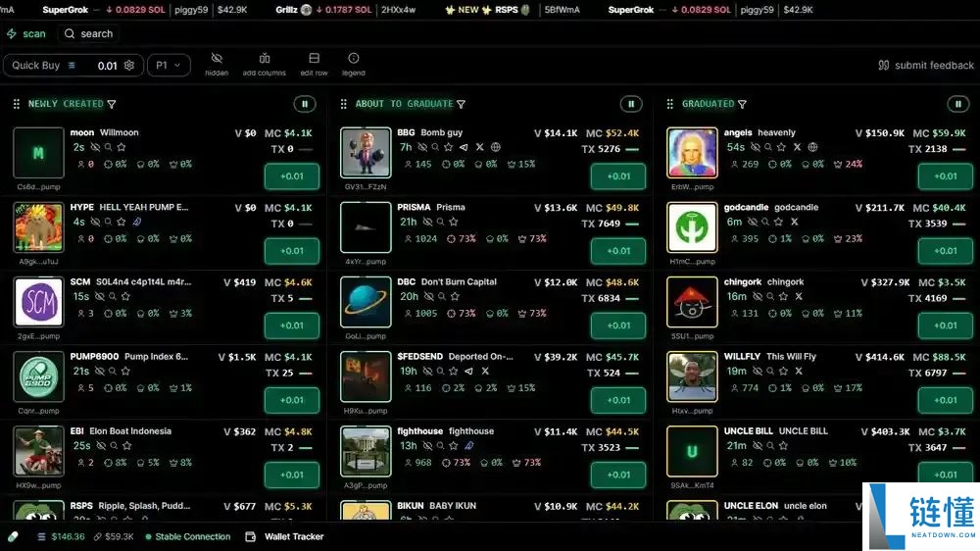Star the moon token as favorite
980x551 pixels.
[x=122, y=148]
